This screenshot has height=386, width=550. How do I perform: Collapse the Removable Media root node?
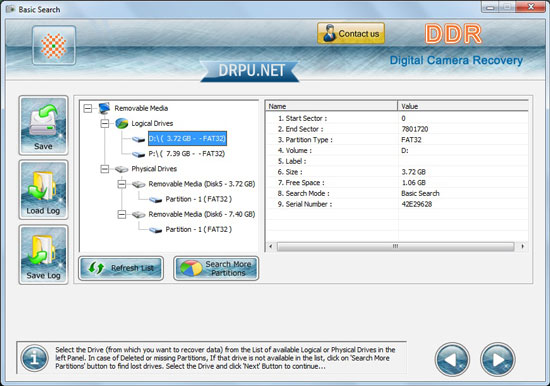pyautogui.click(x=88, y=108)
